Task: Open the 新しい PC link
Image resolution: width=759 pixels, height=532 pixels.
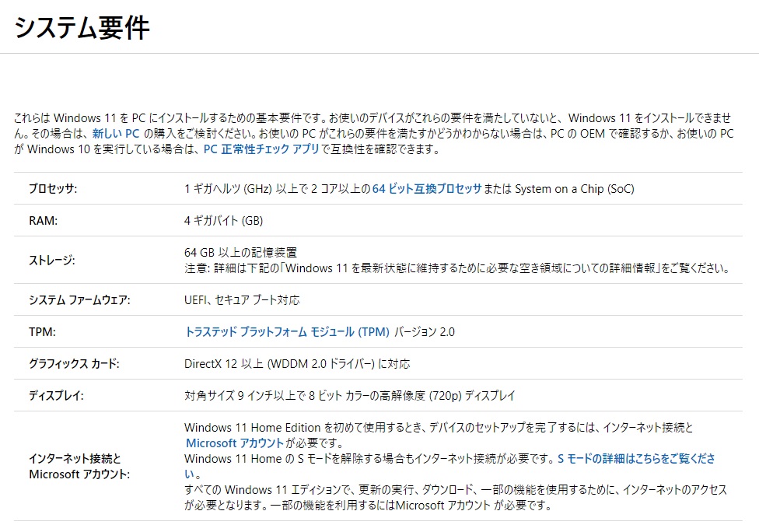Action: [x=116, y=134]
